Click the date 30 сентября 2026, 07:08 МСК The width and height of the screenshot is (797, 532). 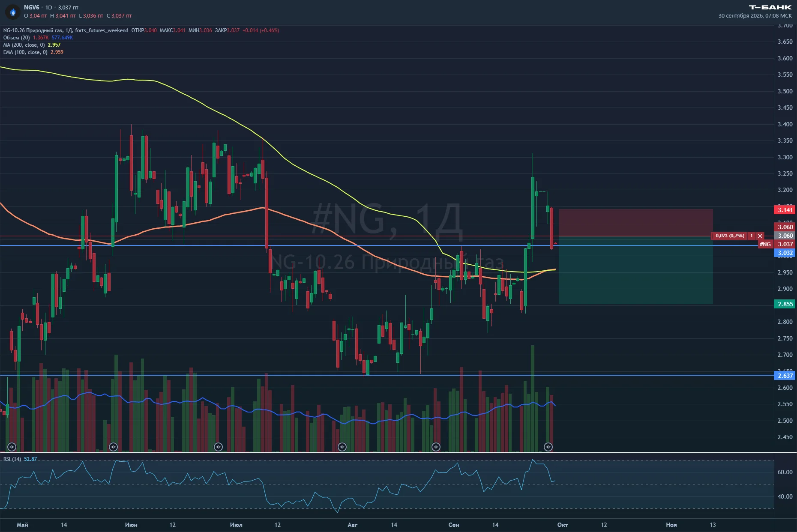755,16
